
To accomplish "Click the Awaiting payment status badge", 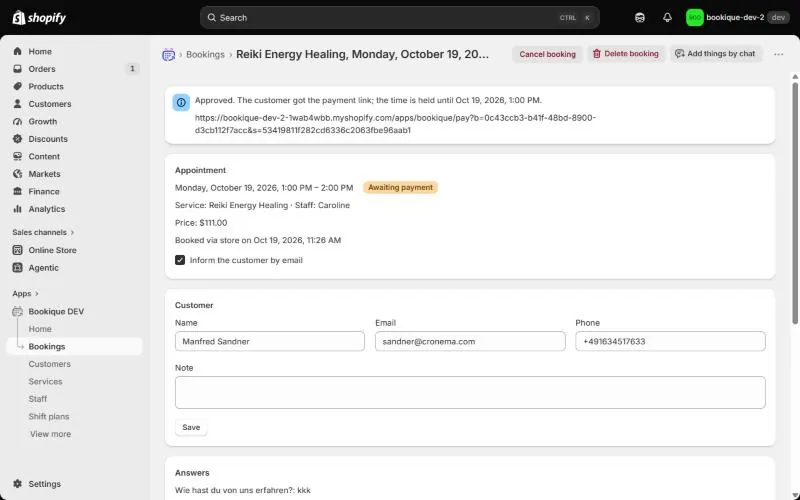I will coord(401,188).
